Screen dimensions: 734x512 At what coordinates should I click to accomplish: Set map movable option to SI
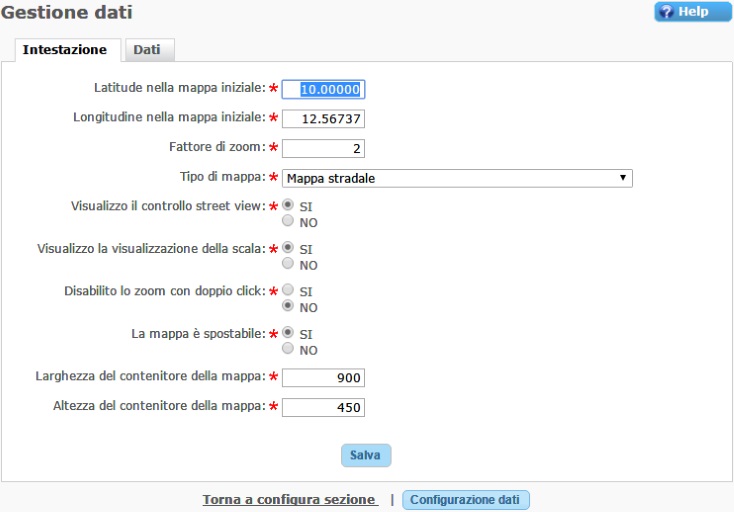pyautogui.click(x=289, y=333)
